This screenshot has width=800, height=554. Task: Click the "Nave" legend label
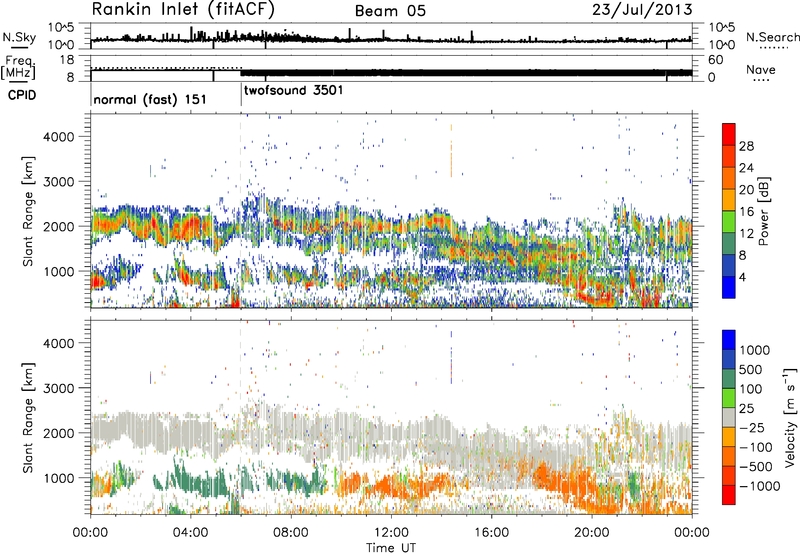pos(761,69)
